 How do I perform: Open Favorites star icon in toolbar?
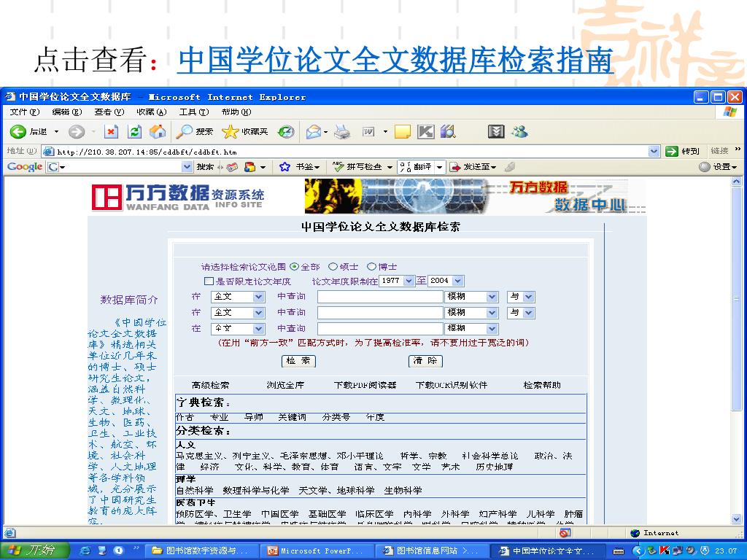tap(230, 132)
